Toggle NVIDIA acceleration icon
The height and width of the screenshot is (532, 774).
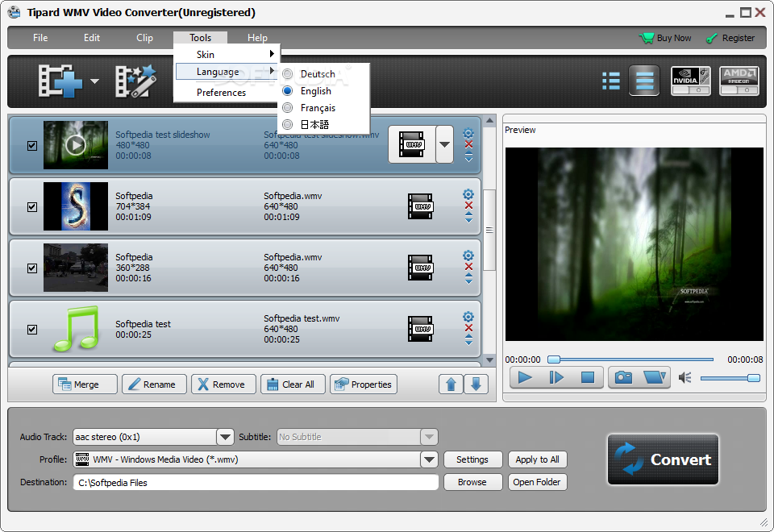(x=691, y=81)
